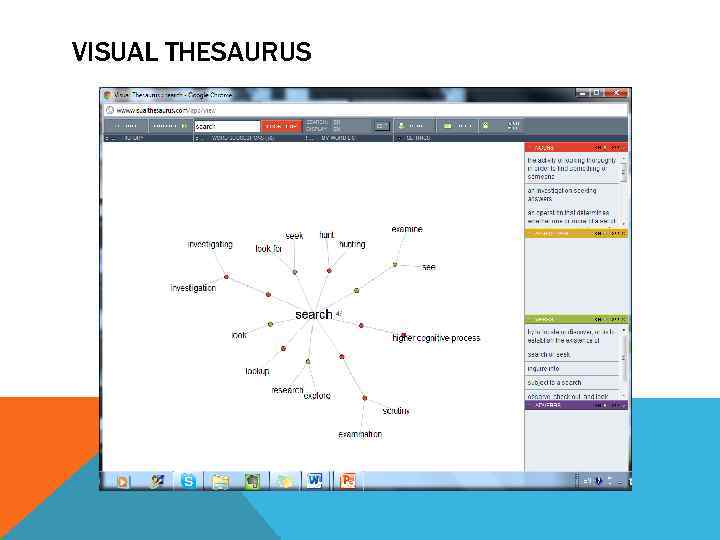
Task: Open Evernote from the taskbar
Action: 252,481
